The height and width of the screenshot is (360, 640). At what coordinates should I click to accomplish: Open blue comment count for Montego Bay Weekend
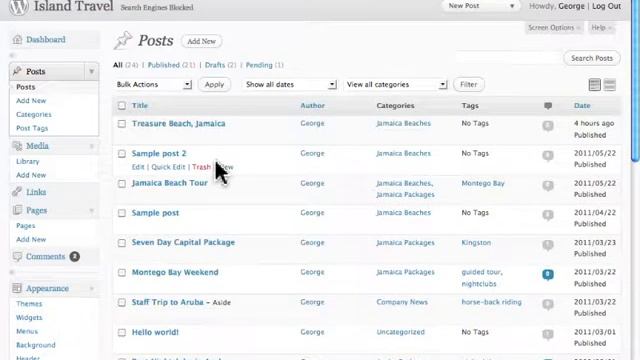pyautogui.click(x=548, y=275)
